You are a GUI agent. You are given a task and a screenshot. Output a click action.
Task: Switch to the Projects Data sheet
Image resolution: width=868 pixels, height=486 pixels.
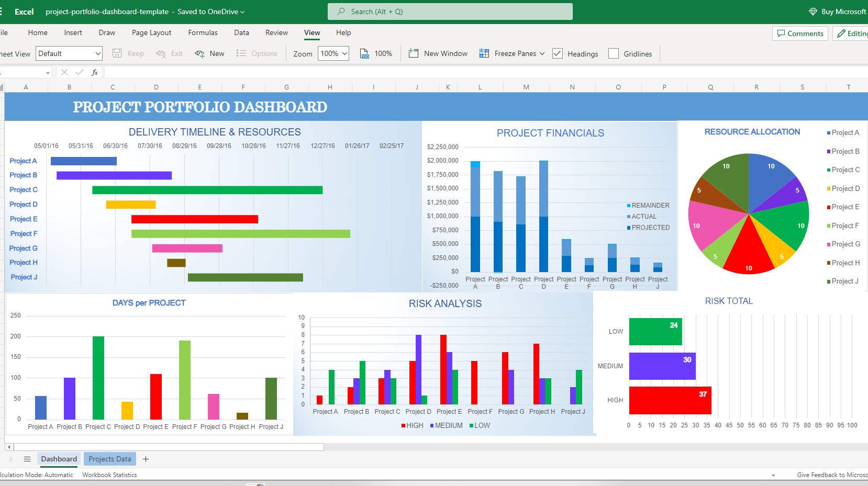110,459
